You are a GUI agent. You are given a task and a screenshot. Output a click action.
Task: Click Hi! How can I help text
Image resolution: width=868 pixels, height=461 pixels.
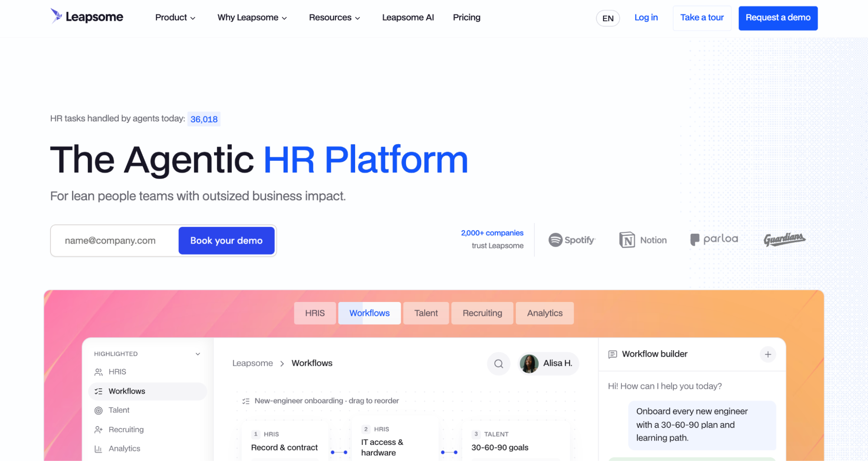pyautogui.click(x=664, y=386)
